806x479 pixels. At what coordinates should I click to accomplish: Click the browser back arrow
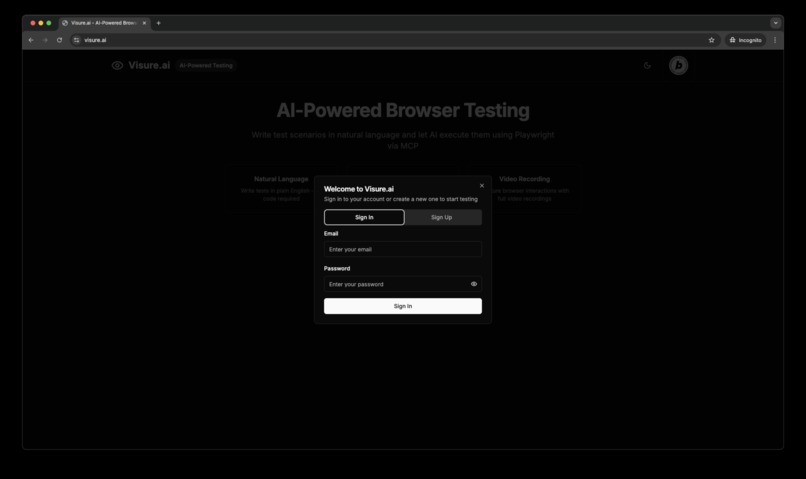pyautogui.click(x=31, y=40)
